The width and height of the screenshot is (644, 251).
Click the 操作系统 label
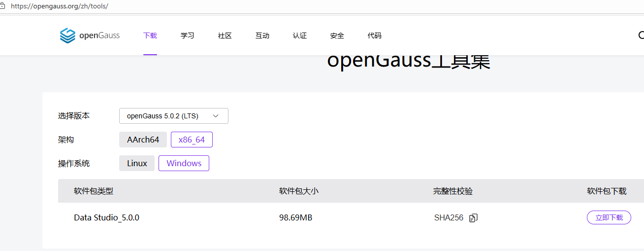pos(74,163)
